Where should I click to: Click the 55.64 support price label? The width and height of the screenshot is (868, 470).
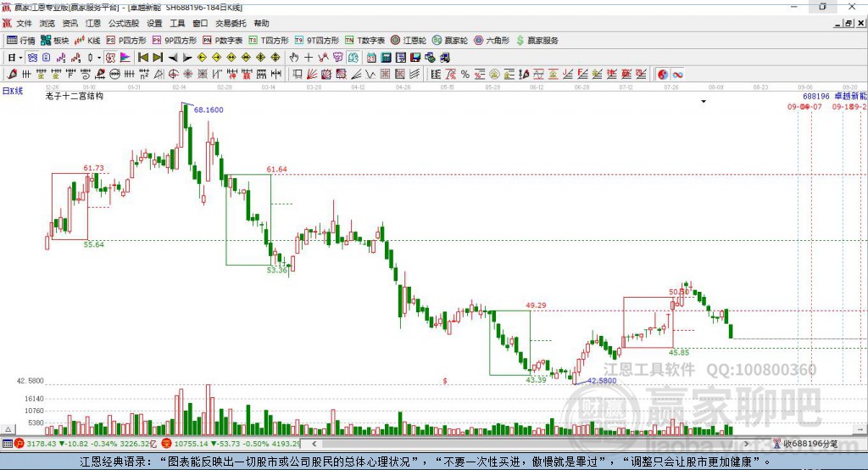[93, 243]
